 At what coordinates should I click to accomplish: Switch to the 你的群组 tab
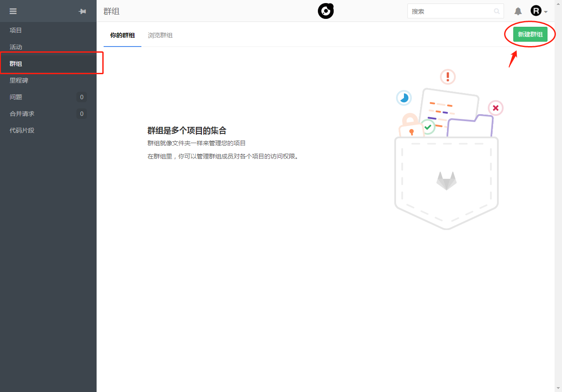pyautogui.click(x=122, y=35)
